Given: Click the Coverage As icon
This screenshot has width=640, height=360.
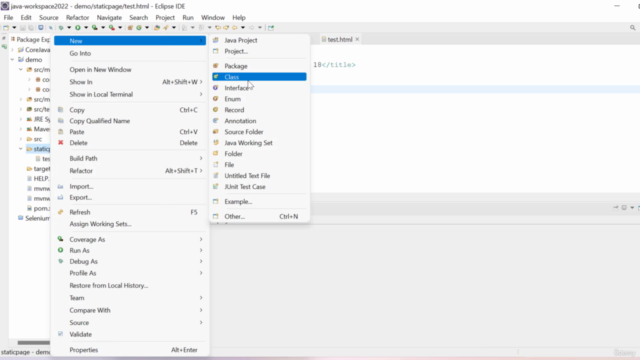Looking at the screenshot, I should point(61,239).
